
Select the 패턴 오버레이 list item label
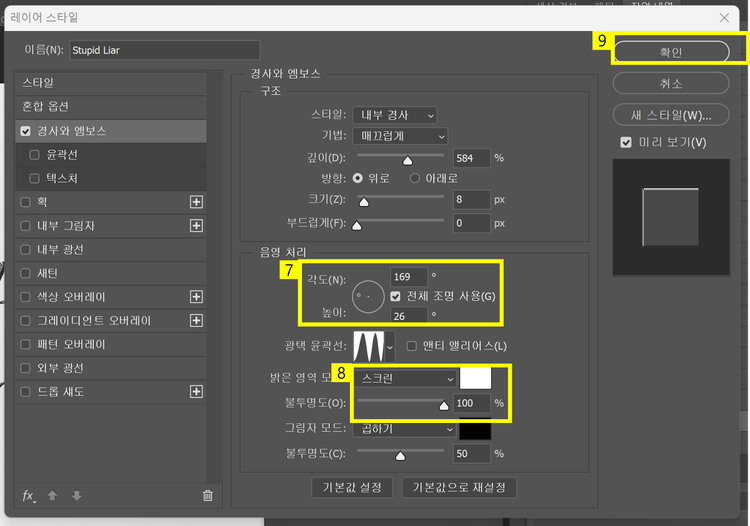click(x=71, y=344)
